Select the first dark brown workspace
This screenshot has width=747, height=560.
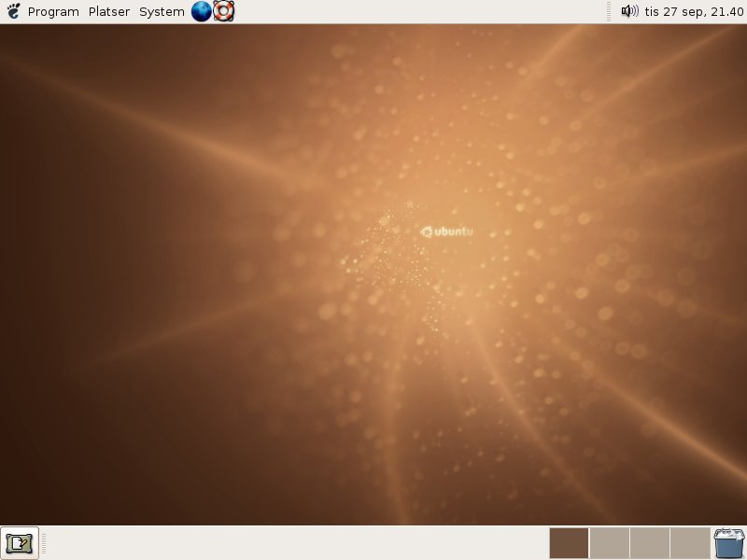[x=569, y=543]
